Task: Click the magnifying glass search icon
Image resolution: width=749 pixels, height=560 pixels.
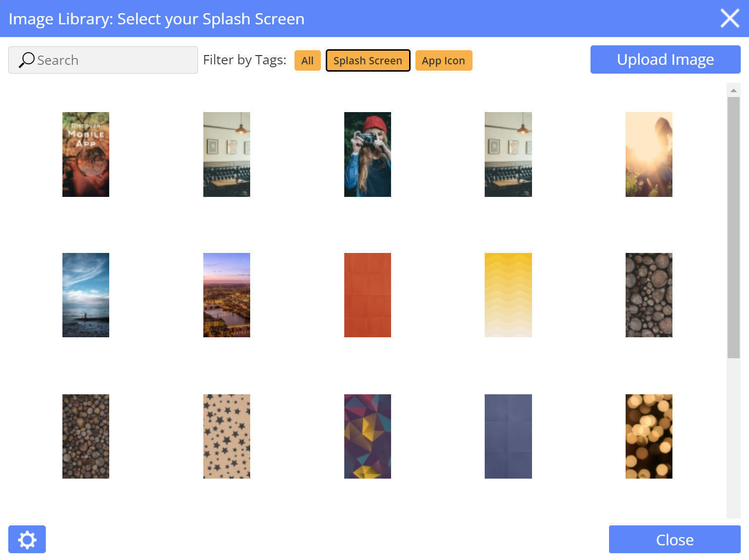Action: click(26, 60)
